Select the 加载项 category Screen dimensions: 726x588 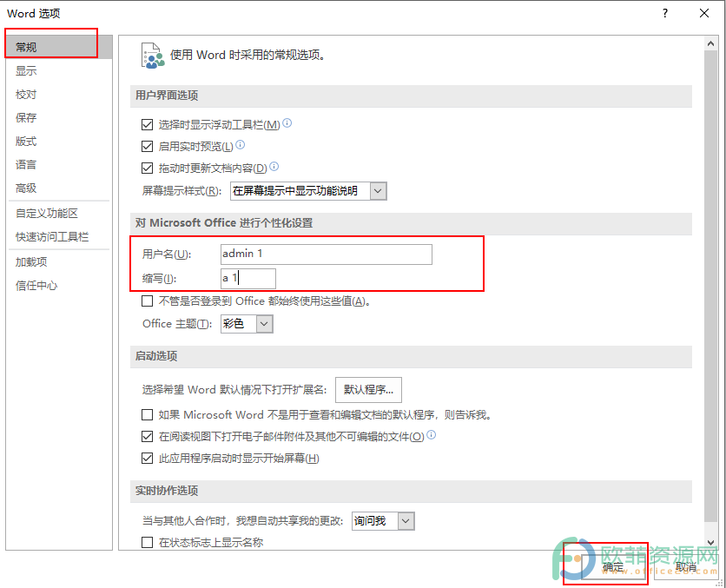59,262
